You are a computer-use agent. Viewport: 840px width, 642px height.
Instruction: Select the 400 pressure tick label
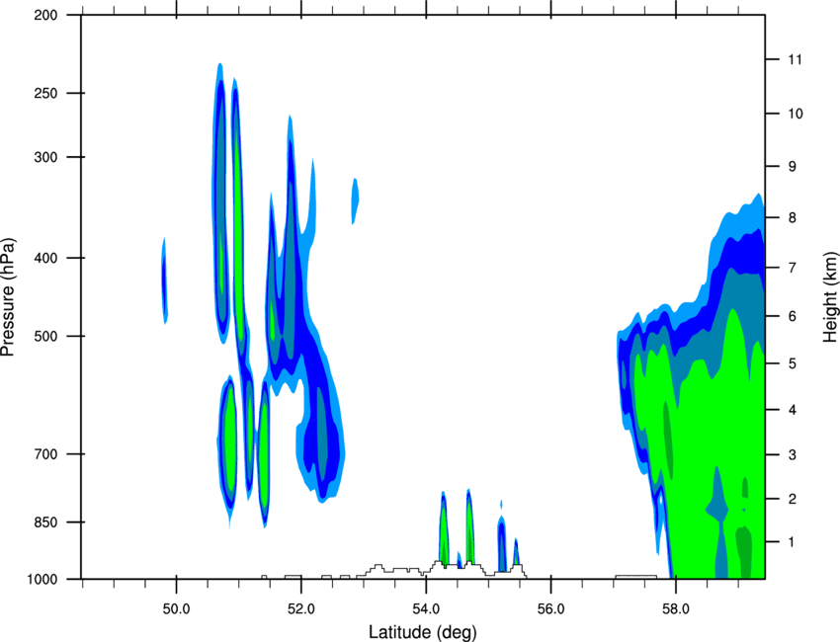[x=45, y=258]
